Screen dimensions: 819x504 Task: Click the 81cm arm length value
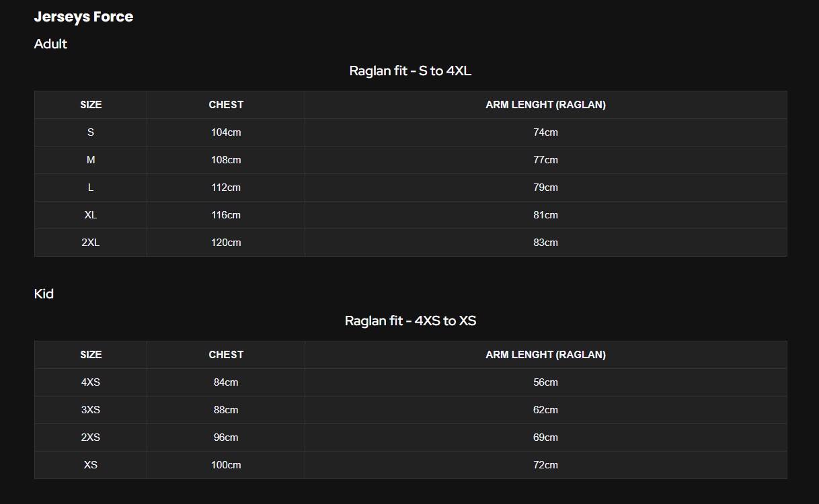[x=545, y=215]
